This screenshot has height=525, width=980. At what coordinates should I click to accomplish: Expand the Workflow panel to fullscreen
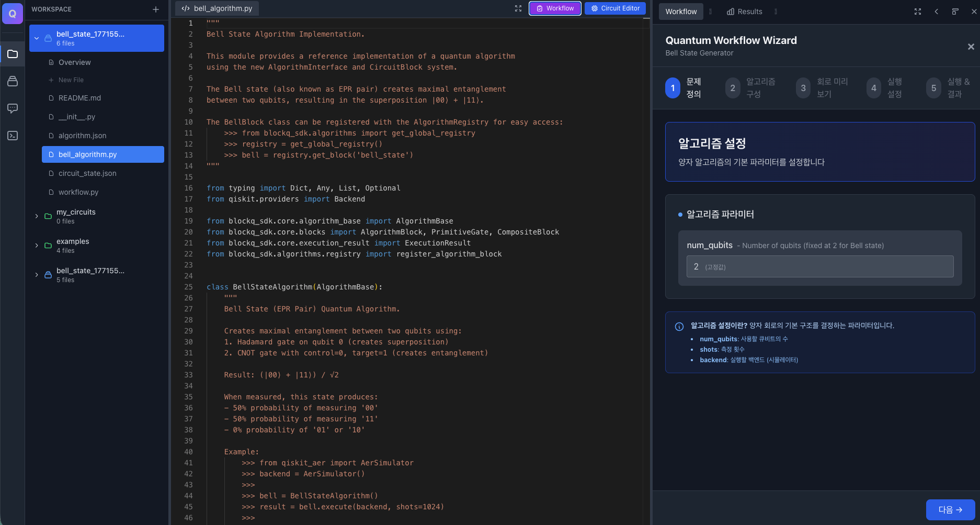tap(918, 12)
